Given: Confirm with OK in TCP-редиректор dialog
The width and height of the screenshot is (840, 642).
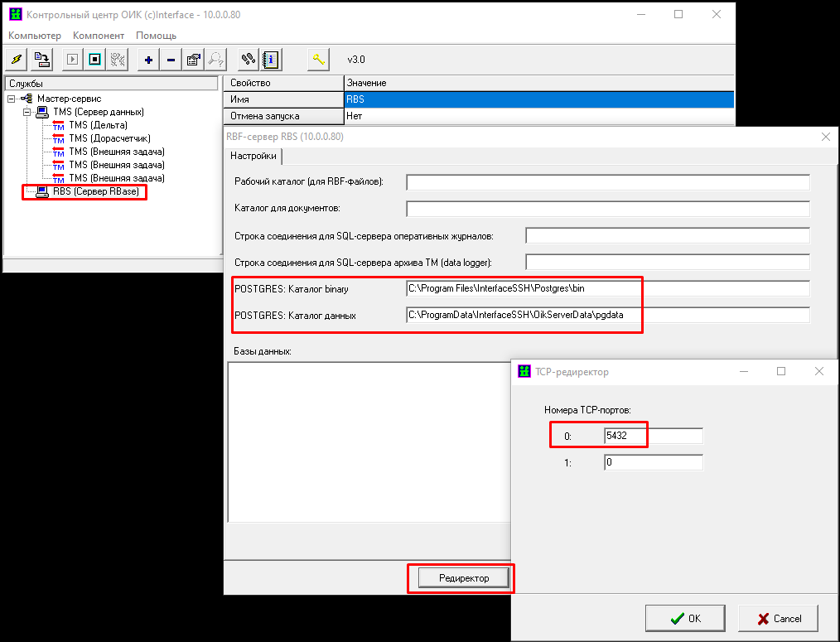Looking at the screenshot, I should 684,618.
